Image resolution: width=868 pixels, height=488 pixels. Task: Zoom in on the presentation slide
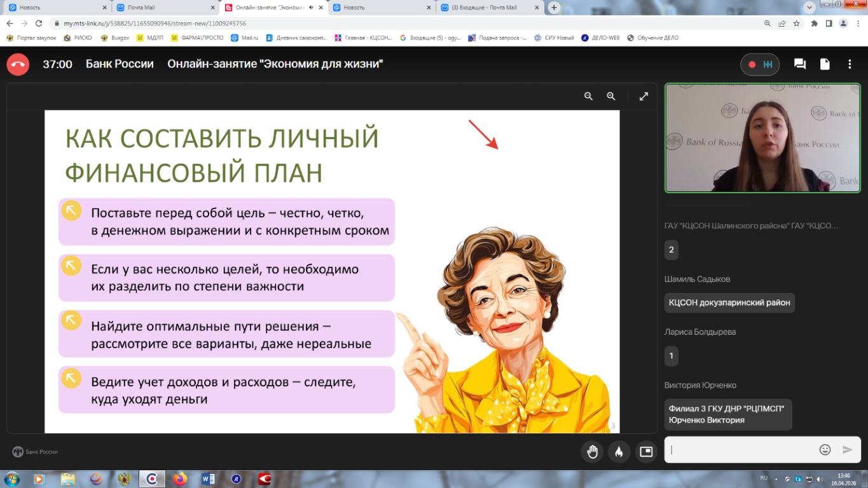[x=611, y=97]
